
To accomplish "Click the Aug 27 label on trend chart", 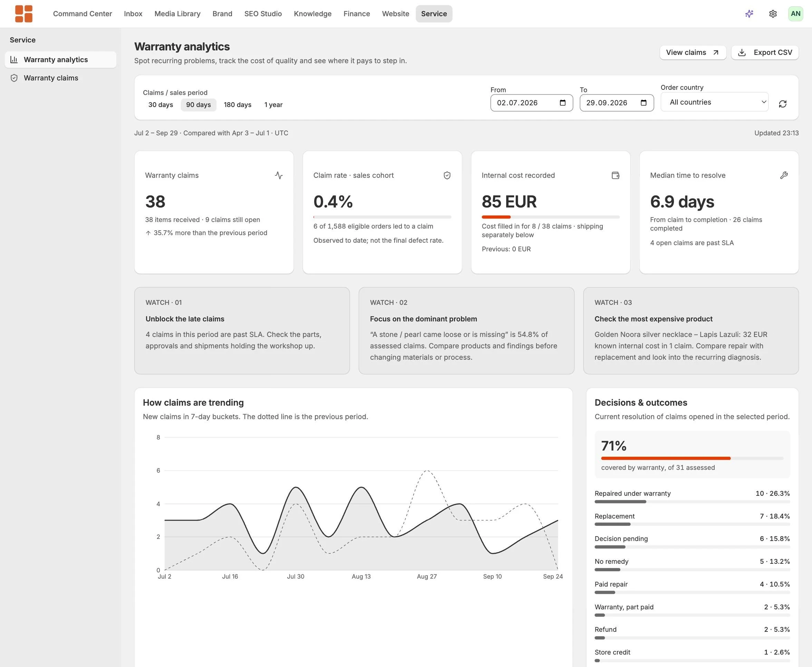I will coord(427,576).
